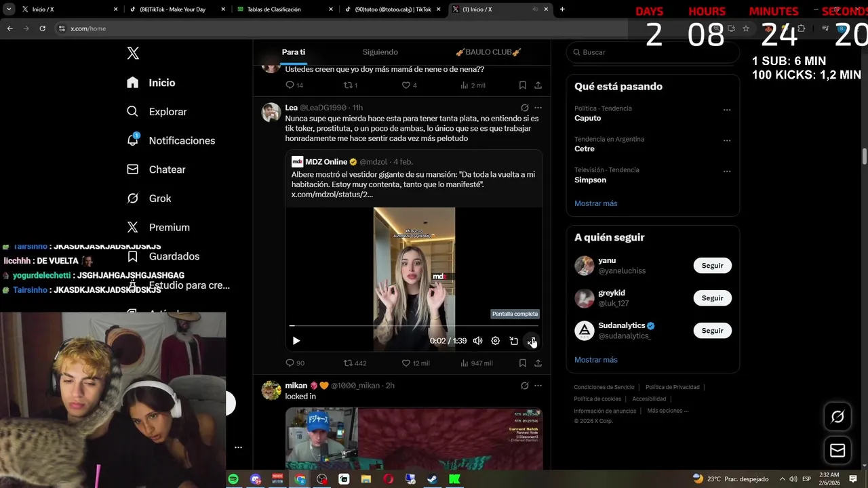Like the top post with 4 likes

click(x=410, y=85)
